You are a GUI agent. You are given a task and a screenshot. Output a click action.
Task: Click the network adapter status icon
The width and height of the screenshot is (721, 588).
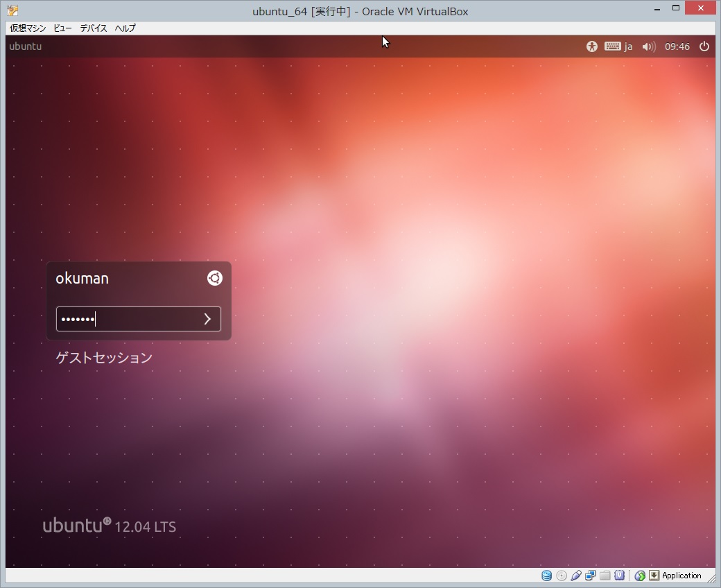[x=591, y=576]
